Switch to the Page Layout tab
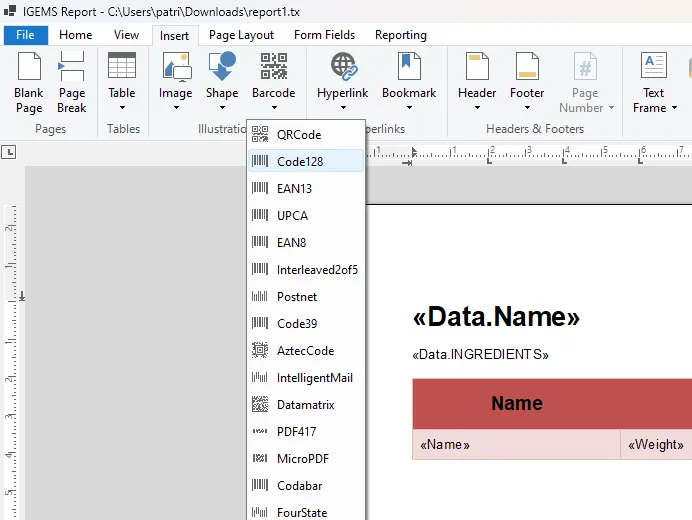 241,35
